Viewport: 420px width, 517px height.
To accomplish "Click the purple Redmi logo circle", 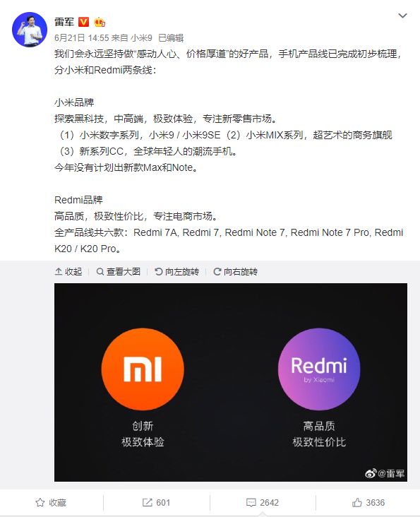I will coord(319,369).
